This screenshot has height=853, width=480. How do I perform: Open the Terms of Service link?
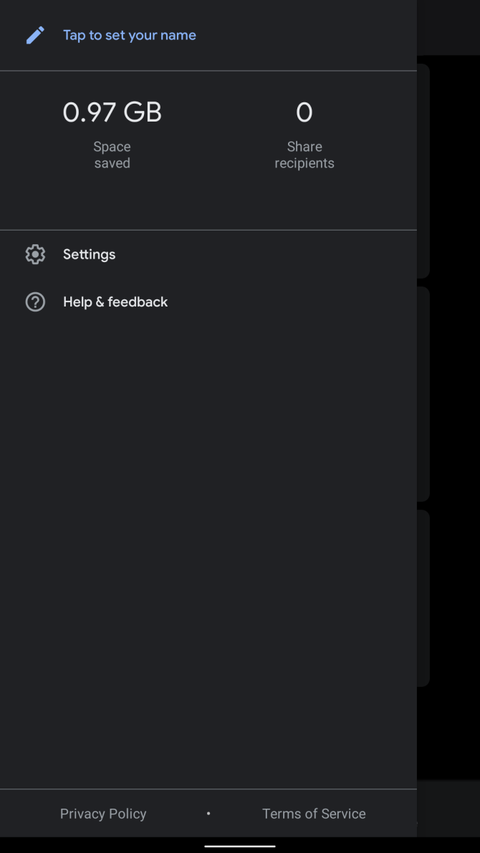(x=314, y=814)
